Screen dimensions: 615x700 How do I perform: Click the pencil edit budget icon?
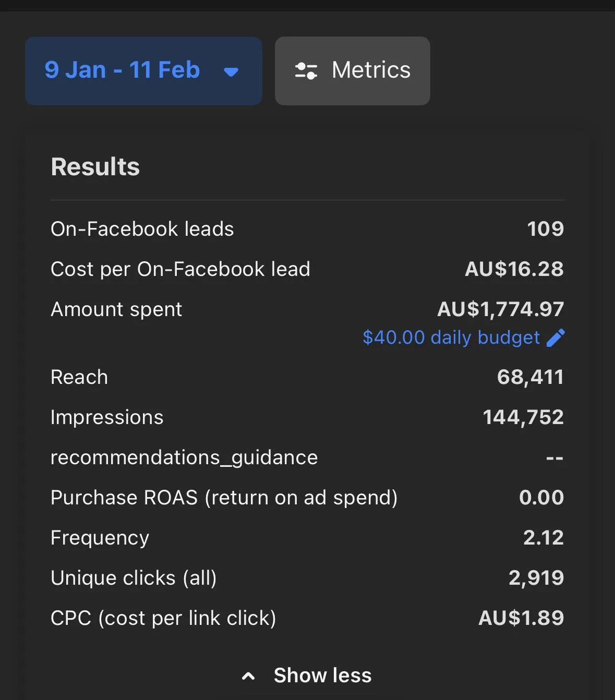click(x=556, y=337)
